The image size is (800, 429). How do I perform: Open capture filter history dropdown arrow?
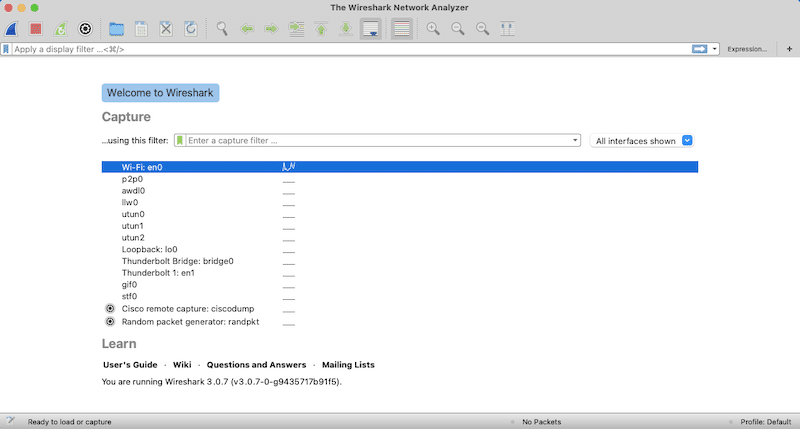coord(575,140)
